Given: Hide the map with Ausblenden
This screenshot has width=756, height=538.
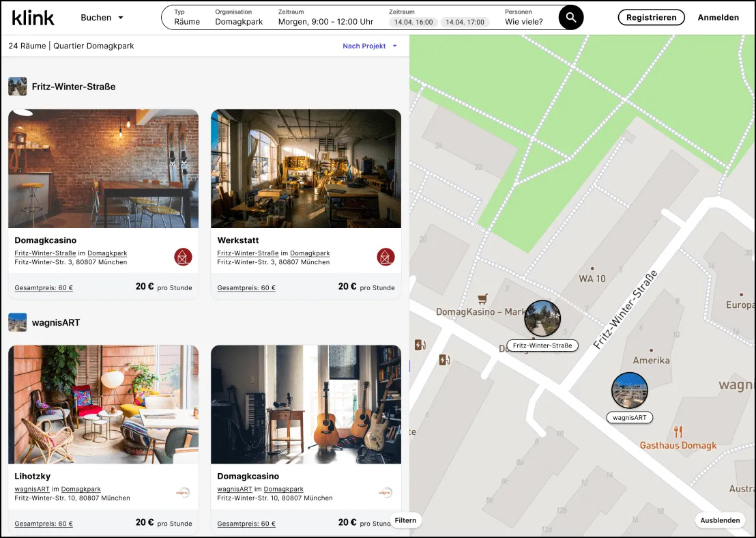Looking at the screenshot, I should pos(720,520).
